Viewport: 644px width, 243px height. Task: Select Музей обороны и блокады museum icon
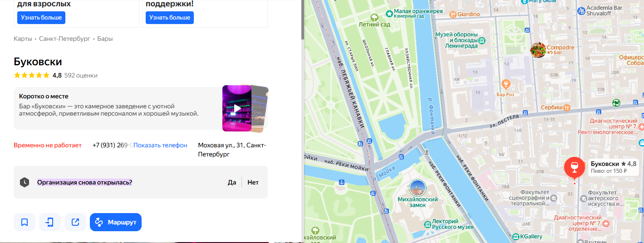tap(482, 40)
